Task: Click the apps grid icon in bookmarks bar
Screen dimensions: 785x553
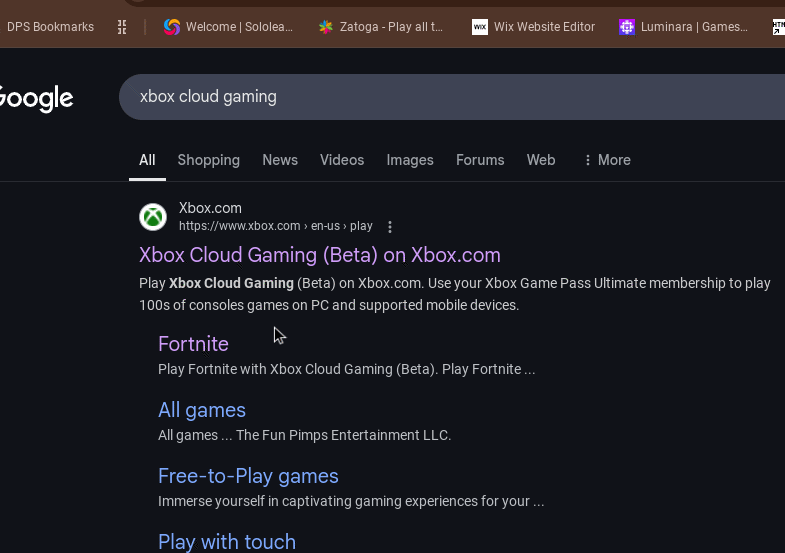Action: coord(122,27)
